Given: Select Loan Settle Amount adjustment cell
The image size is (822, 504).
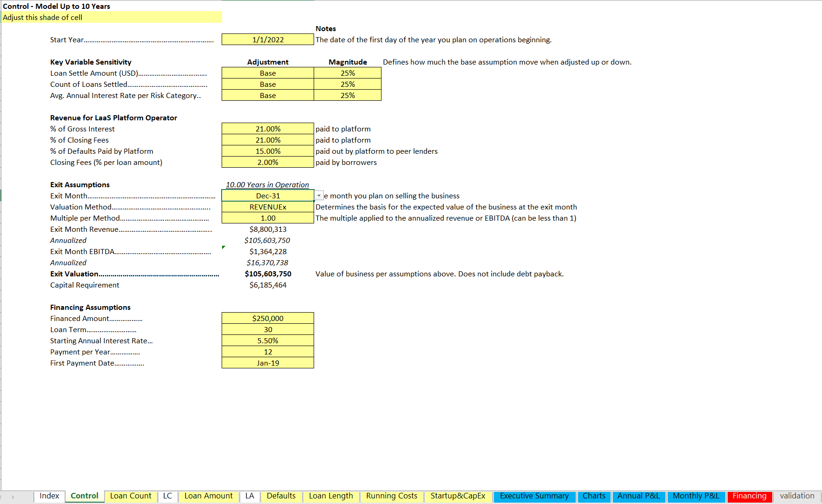Looking at the screenshot, I should pyautogui.click(x=268, y=73).
